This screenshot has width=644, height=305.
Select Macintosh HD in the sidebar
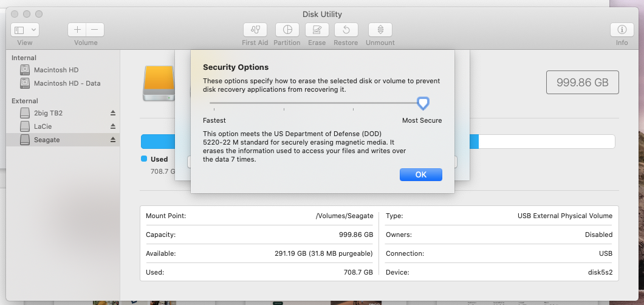[x=56, y=70]
